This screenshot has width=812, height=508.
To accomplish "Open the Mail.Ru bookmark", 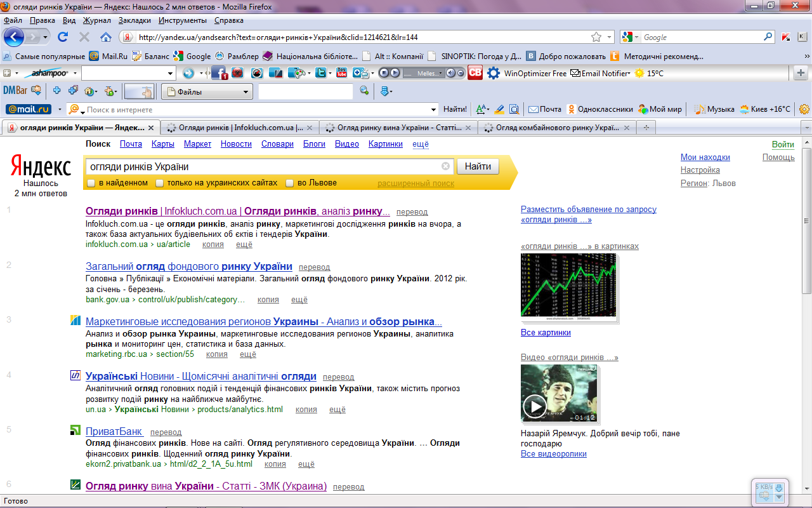I will click(x=108, y=56).
